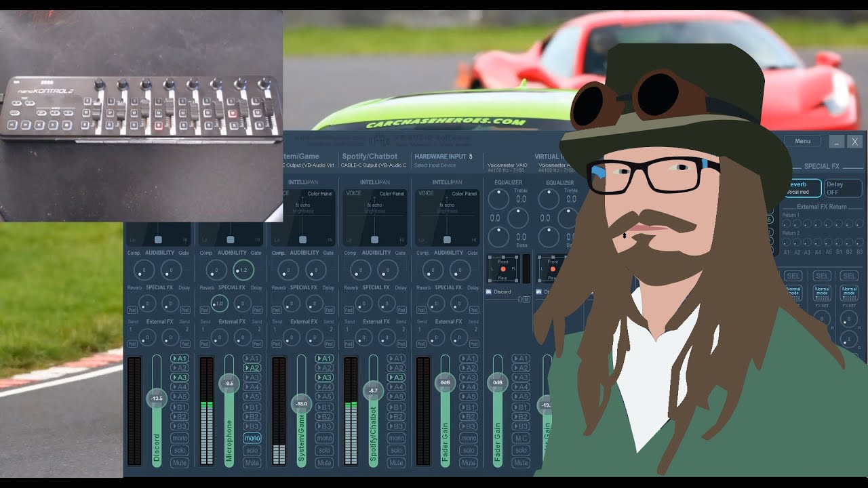Click Color Panel on Spotify/Chatbot Intellipan
This screenshot has height=488, width=868.
pyautogui.click(x=392, y=194)
